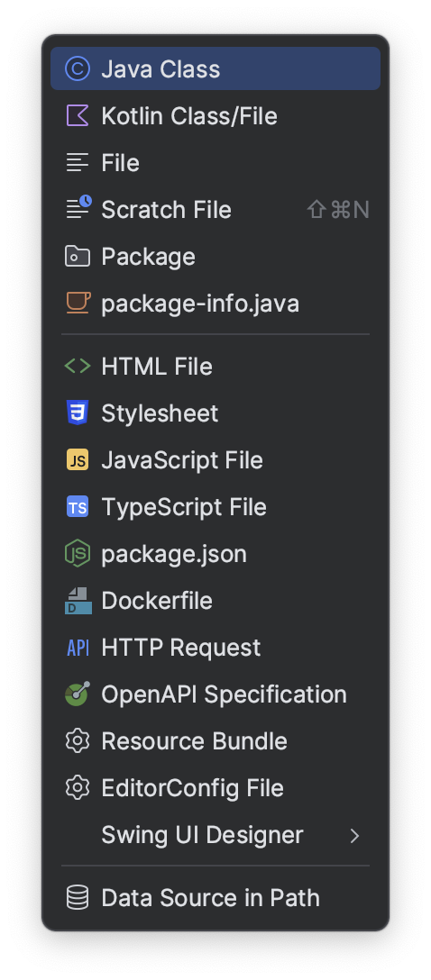Click the Dockerfile icon
Viewport: 431px width, 980px height.
click(78, 601)
